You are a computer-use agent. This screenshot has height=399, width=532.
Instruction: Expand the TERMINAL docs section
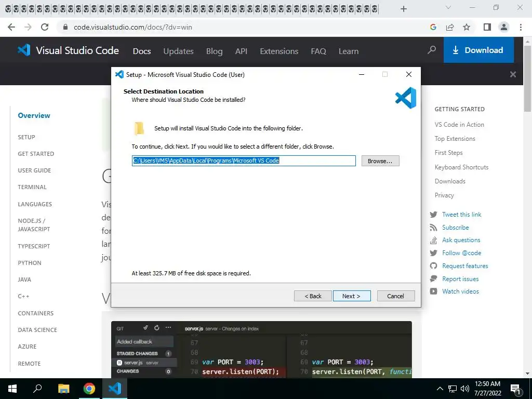[x=32, y=187]
